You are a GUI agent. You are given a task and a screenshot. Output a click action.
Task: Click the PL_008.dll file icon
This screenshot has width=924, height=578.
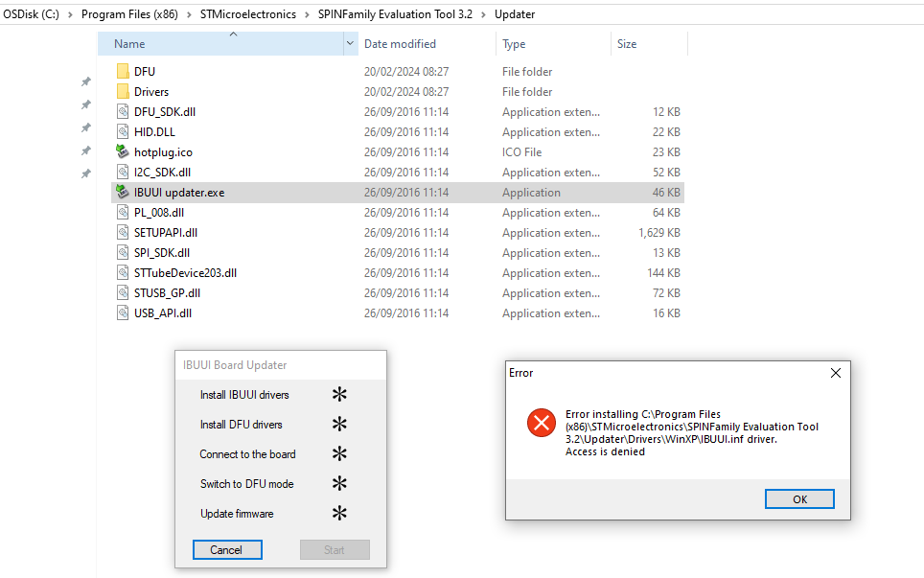(x=123, y=212)
